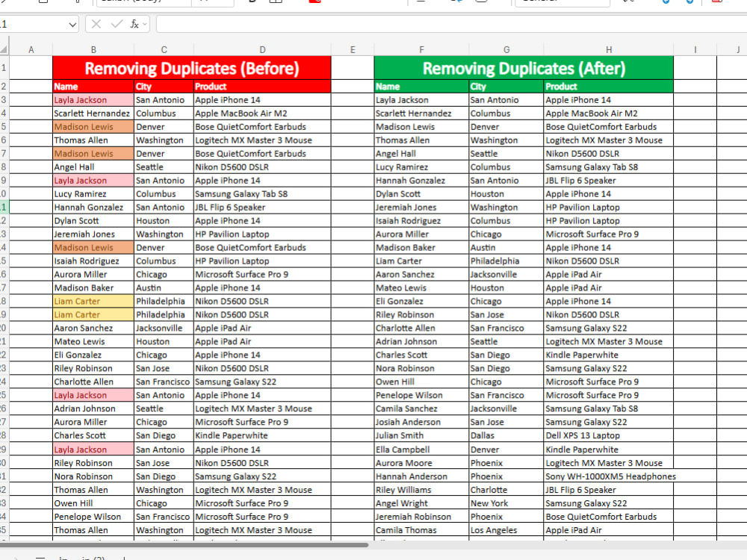
Task: Select 'Eli Gonzalez' in column B
Action: coord(93,355)
